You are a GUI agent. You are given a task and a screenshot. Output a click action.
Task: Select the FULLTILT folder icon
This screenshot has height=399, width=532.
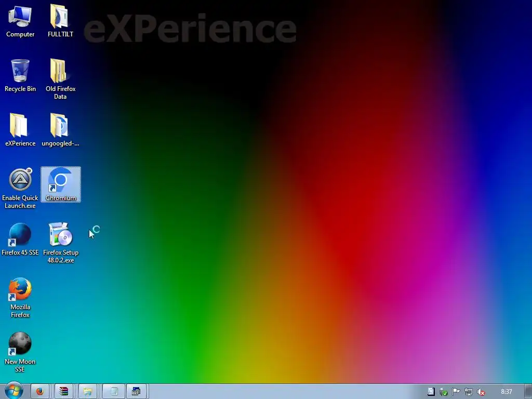point(60,21)
